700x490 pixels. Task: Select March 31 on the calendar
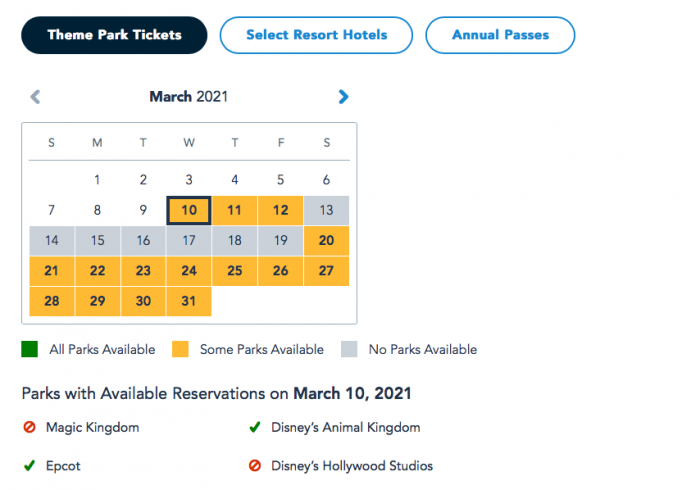coord(189,301)
